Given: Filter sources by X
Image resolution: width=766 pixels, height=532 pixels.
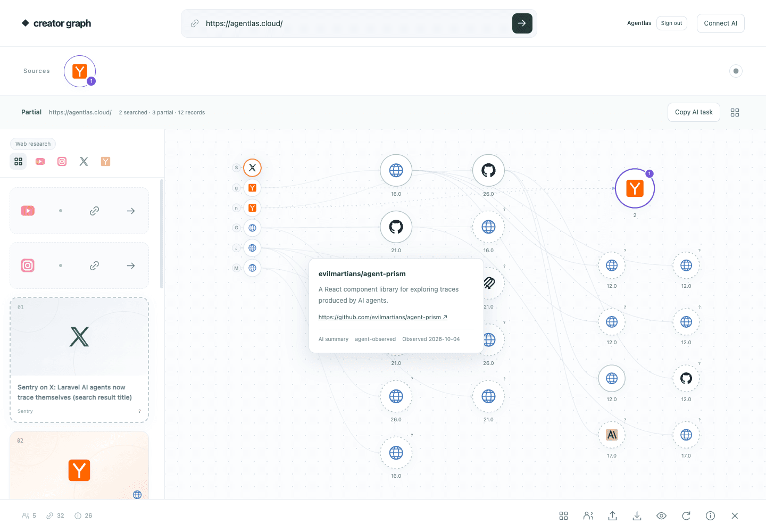Looking at the screenshot, I should point(84,162).
